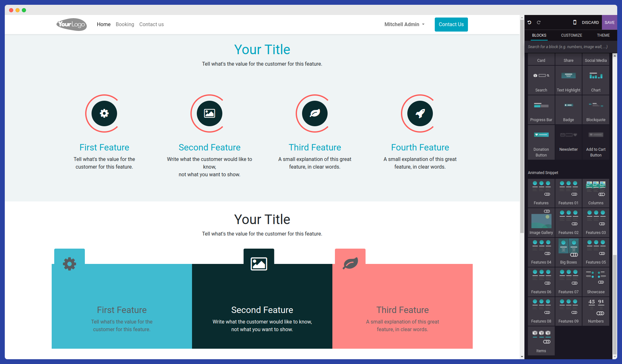Image resolution: width=622 pixels, height=364 pixels.
Task: Pick the Numbers animated snippet
Action: pyautogui.click(x=596, y=311)
